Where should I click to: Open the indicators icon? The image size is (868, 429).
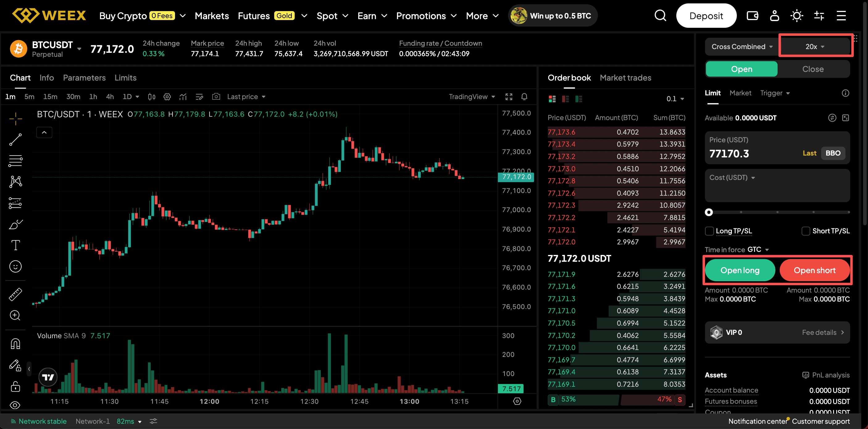pyautogui.click(x=183, y=97)
